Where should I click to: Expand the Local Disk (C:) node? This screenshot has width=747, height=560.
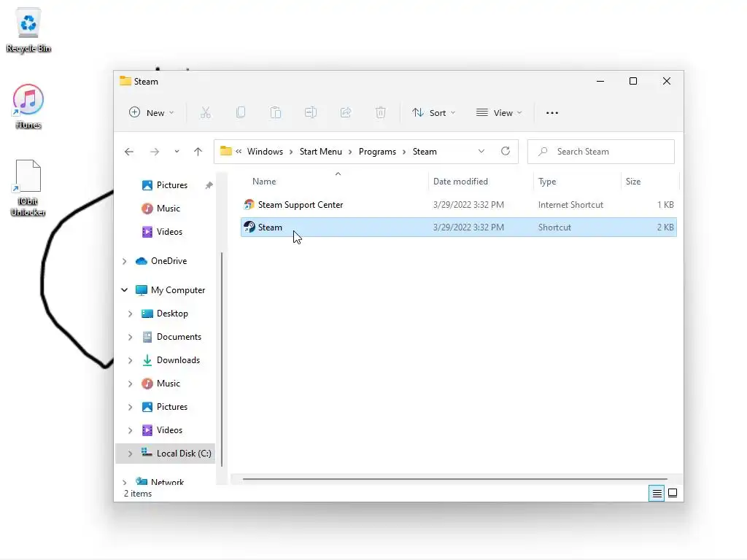(130, 454)
